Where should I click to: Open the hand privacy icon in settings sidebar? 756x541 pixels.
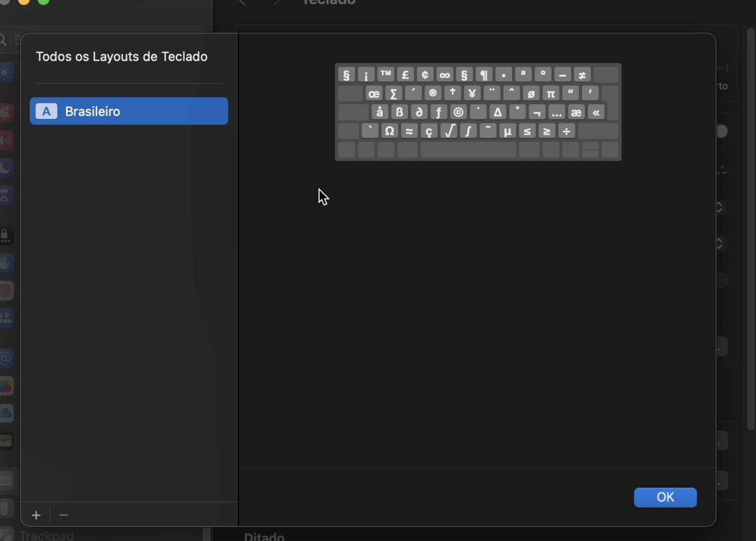click(x=5, y=263)
